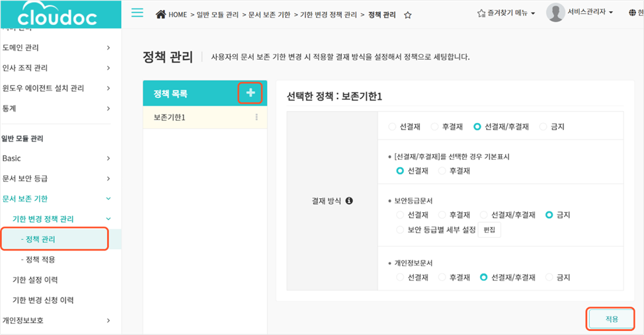Image resolution: width=644 pixels, height=335 pixels.
Task: Open the three-dot menu for 보존기한1
Action: [257, 117]
